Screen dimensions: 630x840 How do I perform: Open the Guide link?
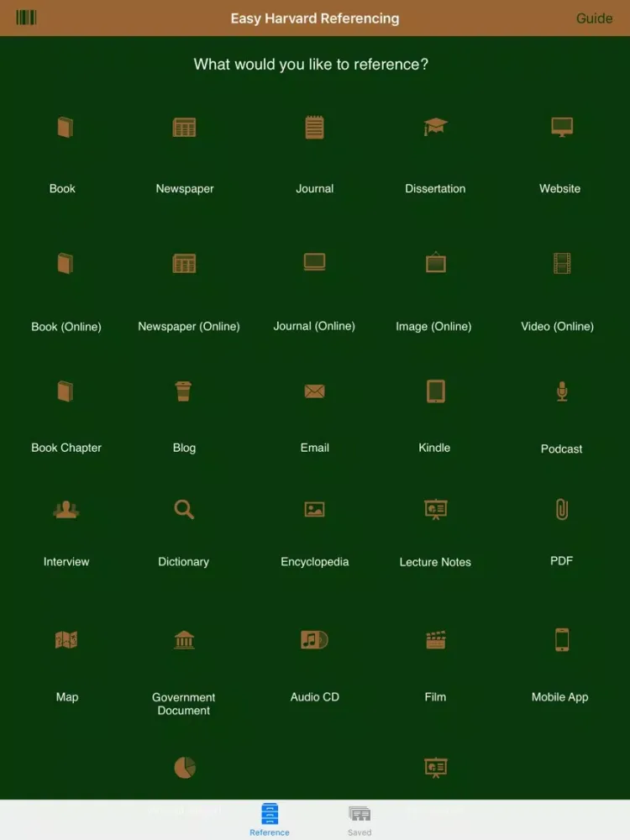pos(594,18)
